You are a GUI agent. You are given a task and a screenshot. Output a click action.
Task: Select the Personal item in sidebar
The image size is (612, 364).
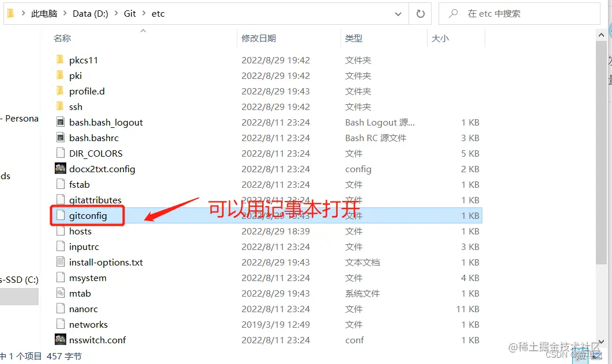(x=19, y=118)
